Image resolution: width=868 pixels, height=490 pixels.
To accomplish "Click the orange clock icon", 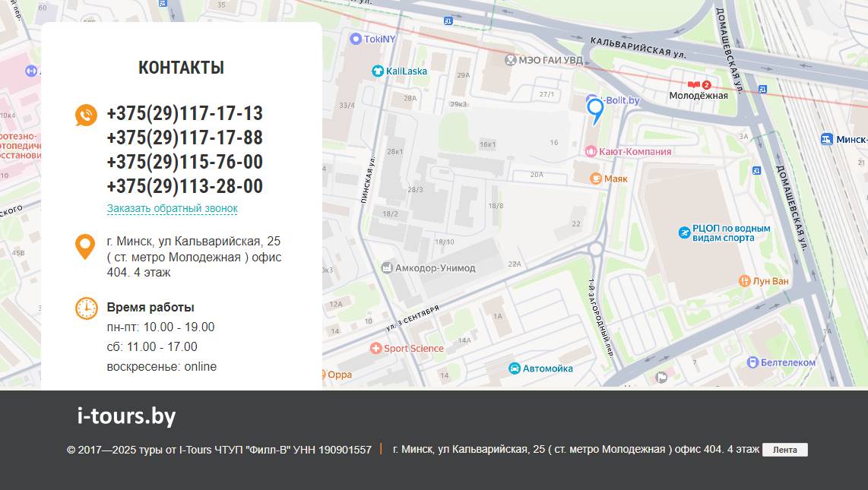I will (x=87, y=308).
